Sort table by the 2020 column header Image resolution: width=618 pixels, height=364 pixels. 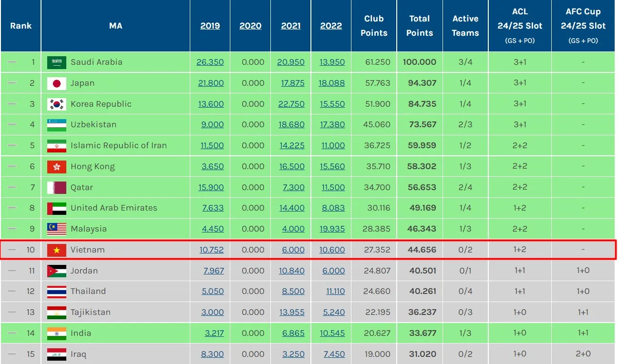click(250, 26)
